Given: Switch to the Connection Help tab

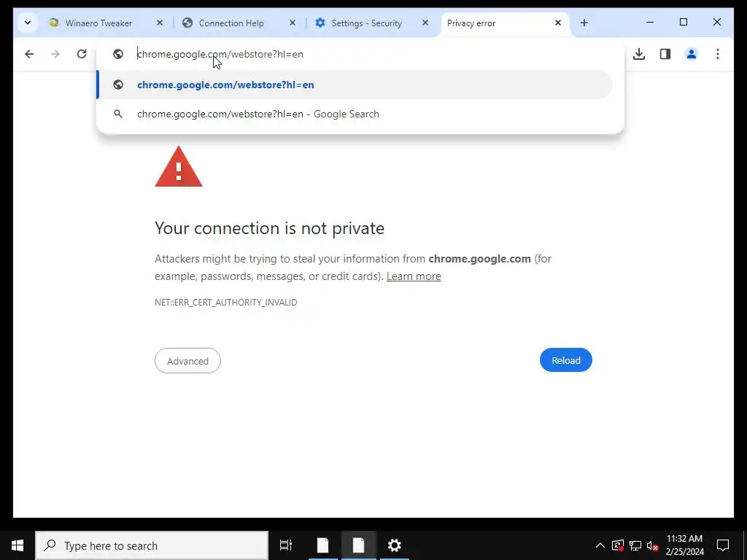Looking at the screenshot, I should coord(231,23).
